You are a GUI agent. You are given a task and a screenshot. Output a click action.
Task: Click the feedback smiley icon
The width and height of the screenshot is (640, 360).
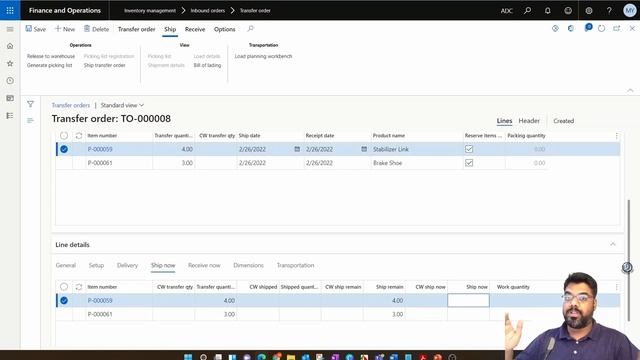(568, 11)
